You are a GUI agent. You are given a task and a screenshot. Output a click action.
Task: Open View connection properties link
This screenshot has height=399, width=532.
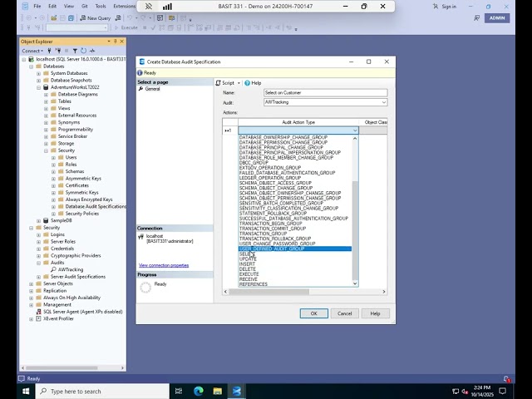(164, 265)
